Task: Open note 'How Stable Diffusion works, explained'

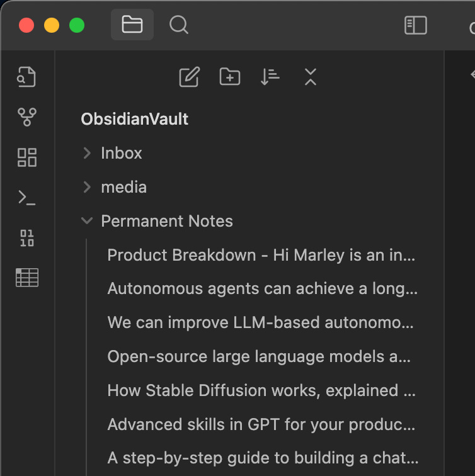Action: point(261,390)
